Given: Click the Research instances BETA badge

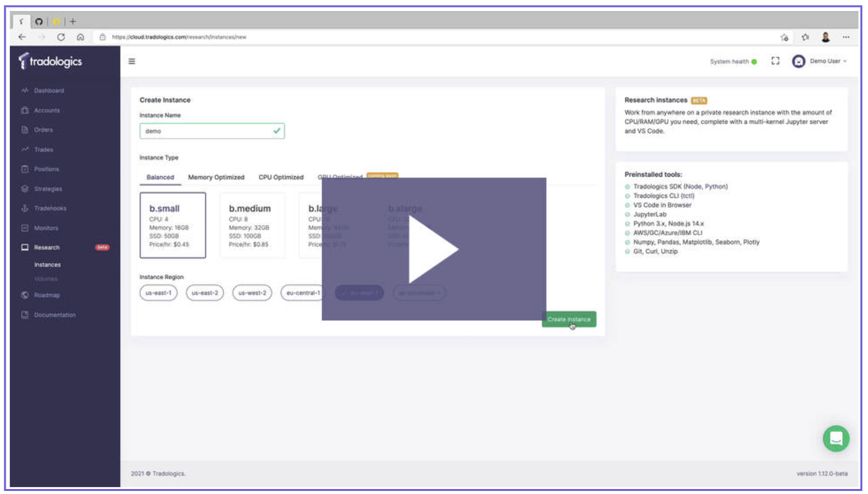Looking at the screenshot, I should coord(699,100).
